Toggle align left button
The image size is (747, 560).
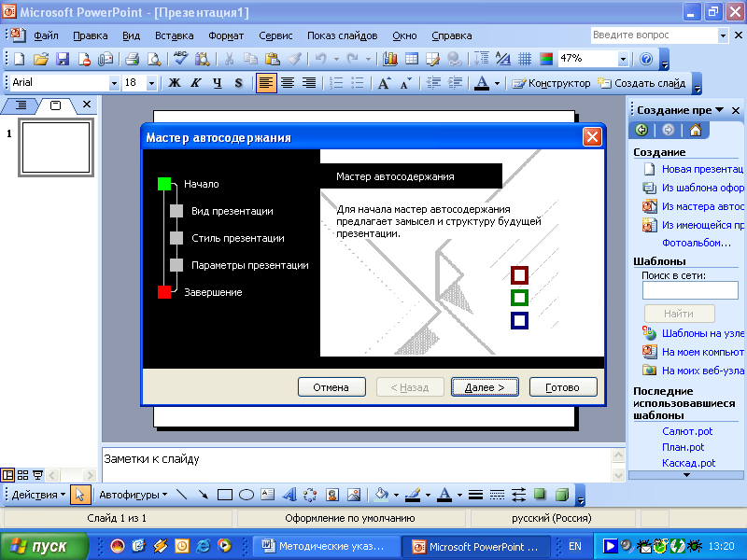(x=266, y=83)
